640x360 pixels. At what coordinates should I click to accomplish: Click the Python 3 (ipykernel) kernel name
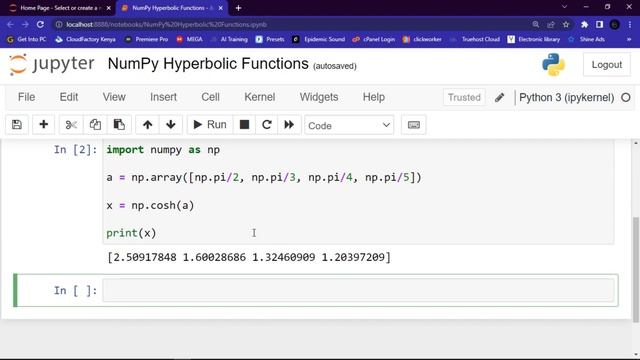click(566, 98)
